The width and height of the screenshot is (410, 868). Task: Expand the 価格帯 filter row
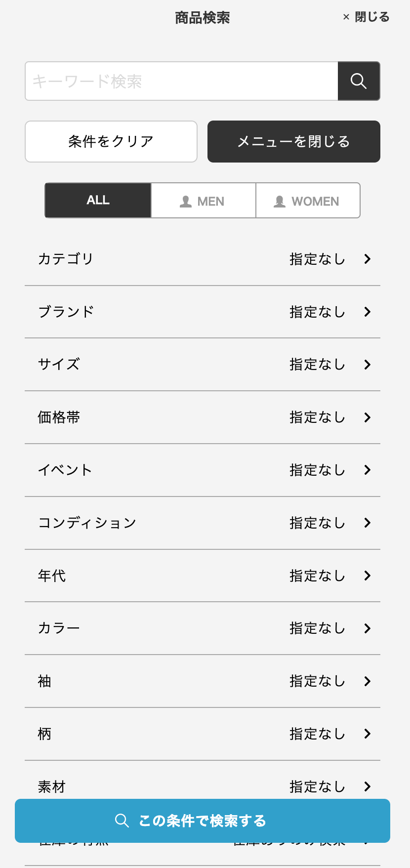(203, 417)
